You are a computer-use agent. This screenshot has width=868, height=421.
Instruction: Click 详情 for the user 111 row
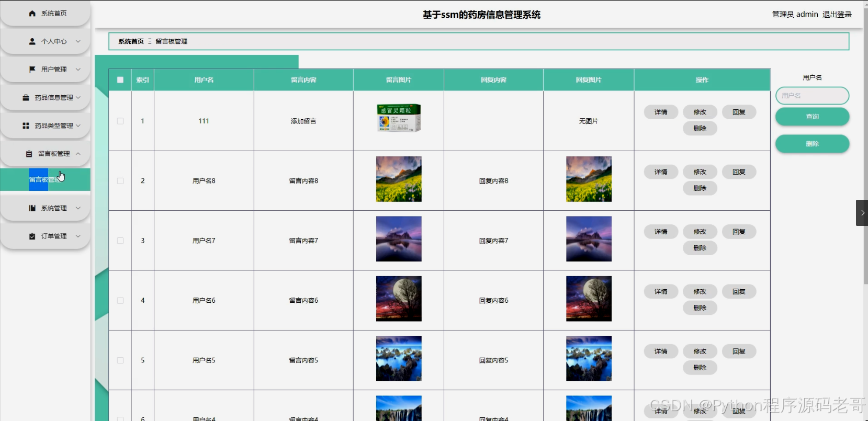[661, 112]
